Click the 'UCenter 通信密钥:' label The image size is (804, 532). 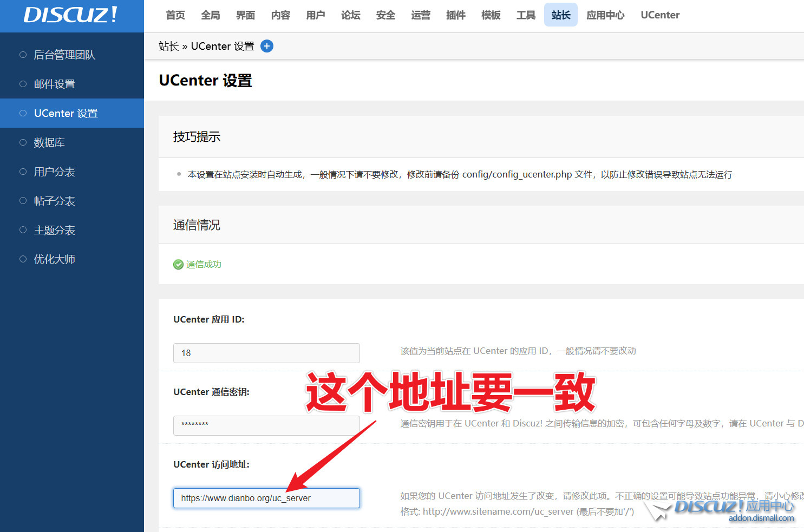211,392
